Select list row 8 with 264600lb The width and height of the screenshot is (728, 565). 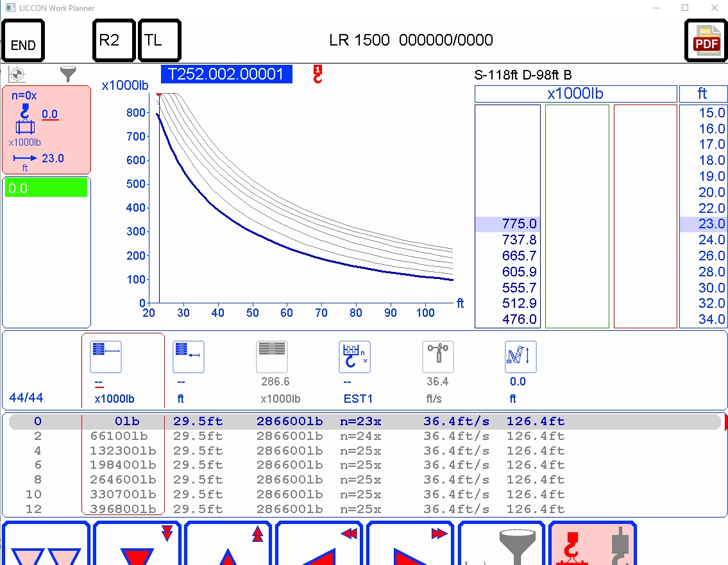coord(364,480)
